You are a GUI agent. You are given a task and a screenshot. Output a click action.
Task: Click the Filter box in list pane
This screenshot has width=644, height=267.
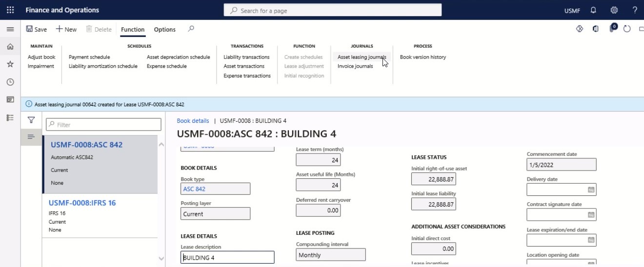pyautogui.click(x=103, y=125)
